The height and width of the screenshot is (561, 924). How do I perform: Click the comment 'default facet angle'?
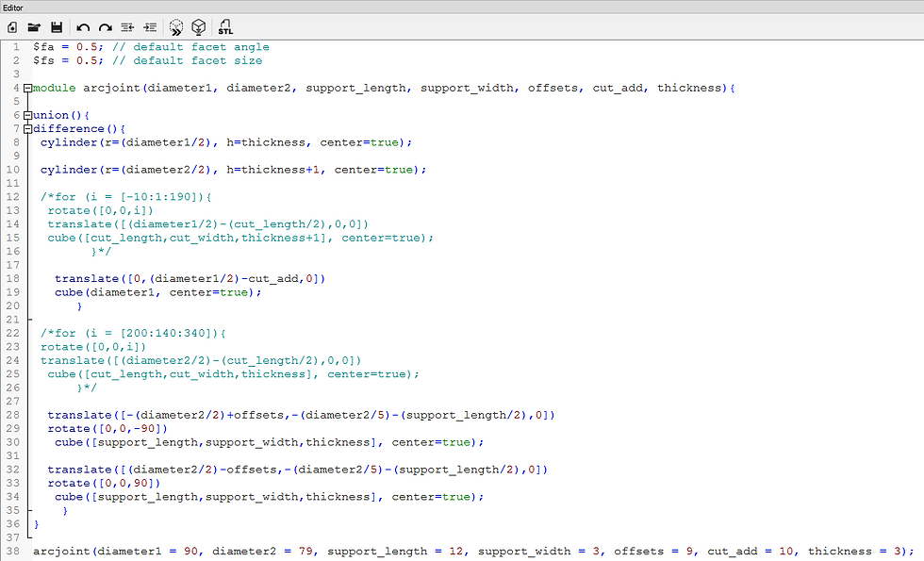tap(201, 47)
